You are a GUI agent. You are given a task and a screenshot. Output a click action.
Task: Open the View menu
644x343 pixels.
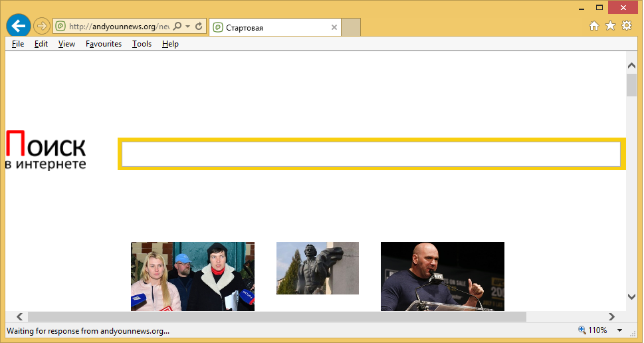[x=66, y=44]
